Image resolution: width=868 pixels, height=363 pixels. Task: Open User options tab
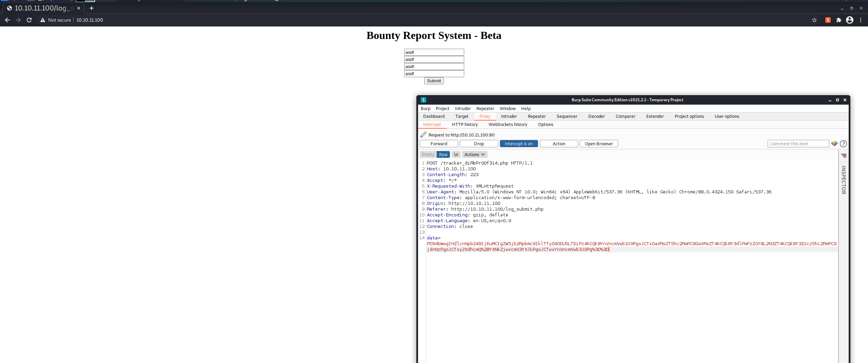click(x=727, y=116)
